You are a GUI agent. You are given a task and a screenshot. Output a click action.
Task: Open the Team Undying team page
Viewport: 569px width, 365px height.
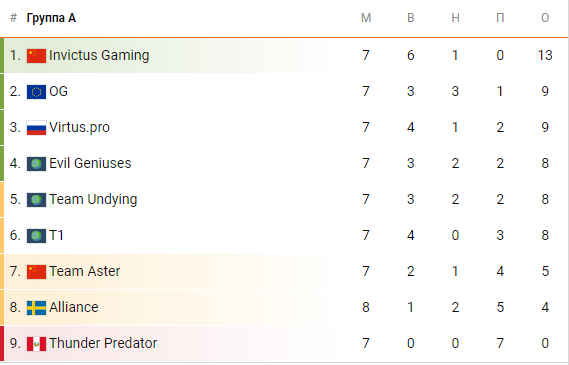[x=93, y=200]
